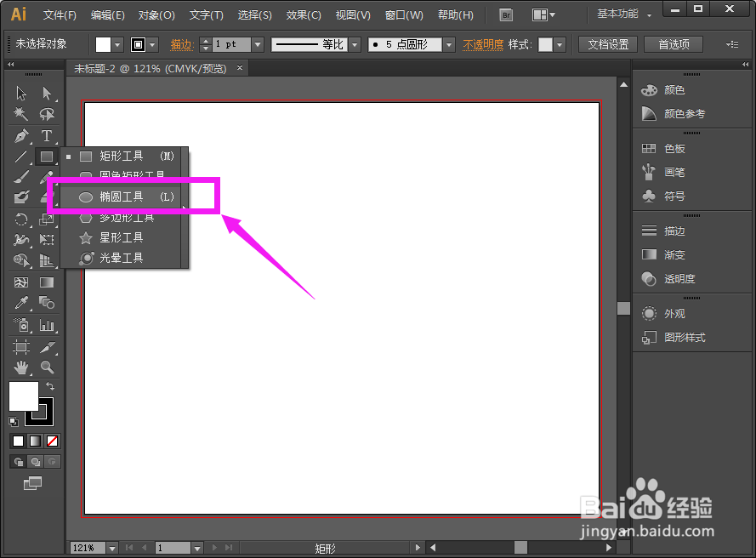
Task: Select the Line Segment tool
Action: click(x=20, y=157)
